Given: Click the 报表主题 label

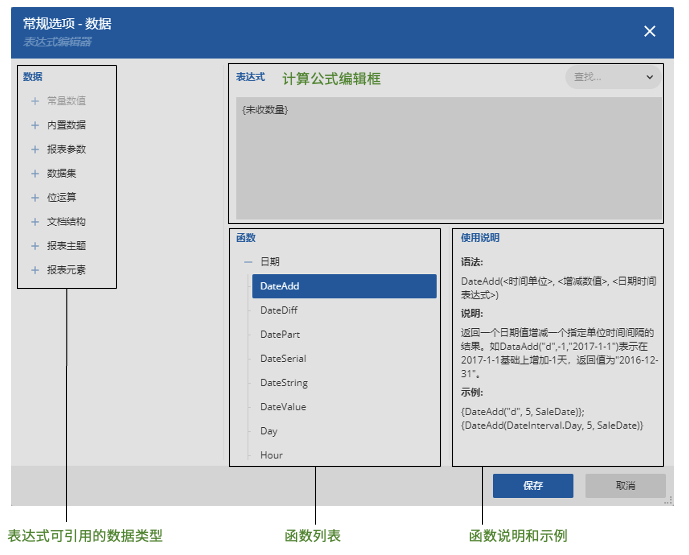Looking at the screenshot, I should [x=66, y=246].
